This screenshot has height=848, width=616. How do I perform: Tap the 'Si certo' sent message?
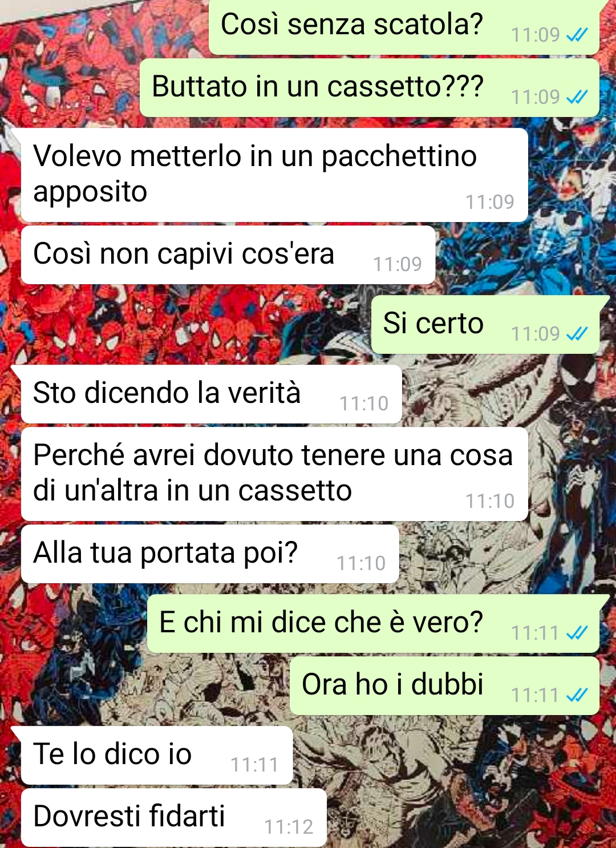[485, 324]
